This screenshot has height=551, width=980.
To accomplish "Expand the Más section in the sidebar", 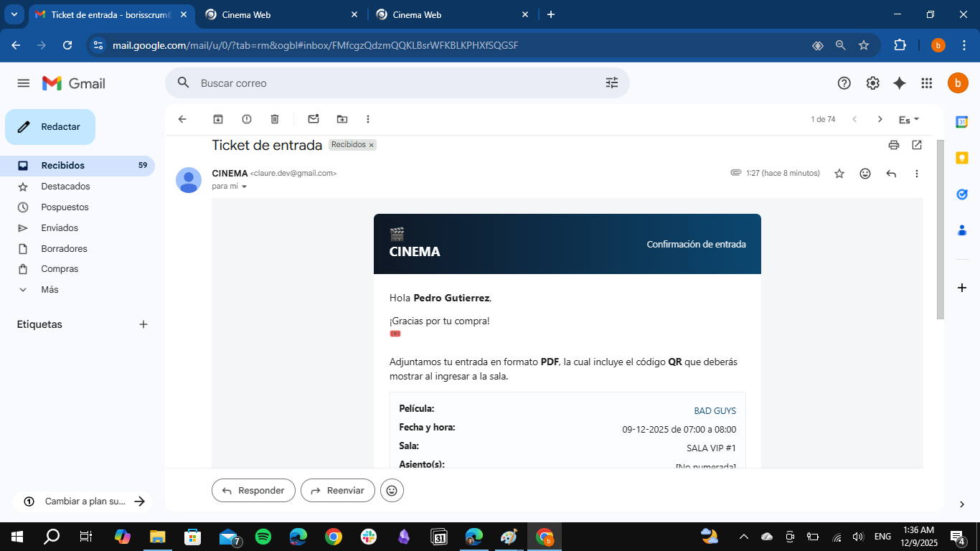I will [50, 290].
